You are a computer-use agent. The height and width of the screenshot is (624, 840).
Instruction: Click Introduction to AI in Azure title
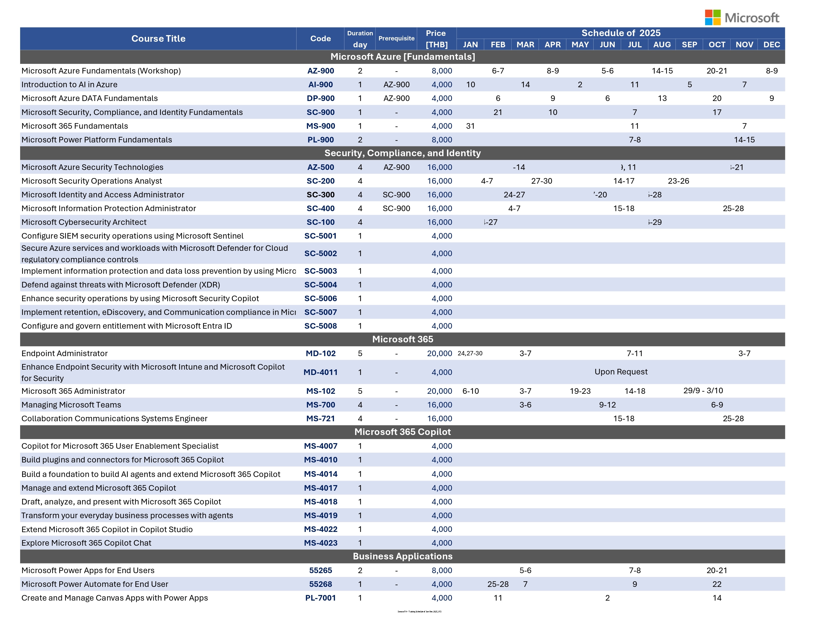pos(69,85)
